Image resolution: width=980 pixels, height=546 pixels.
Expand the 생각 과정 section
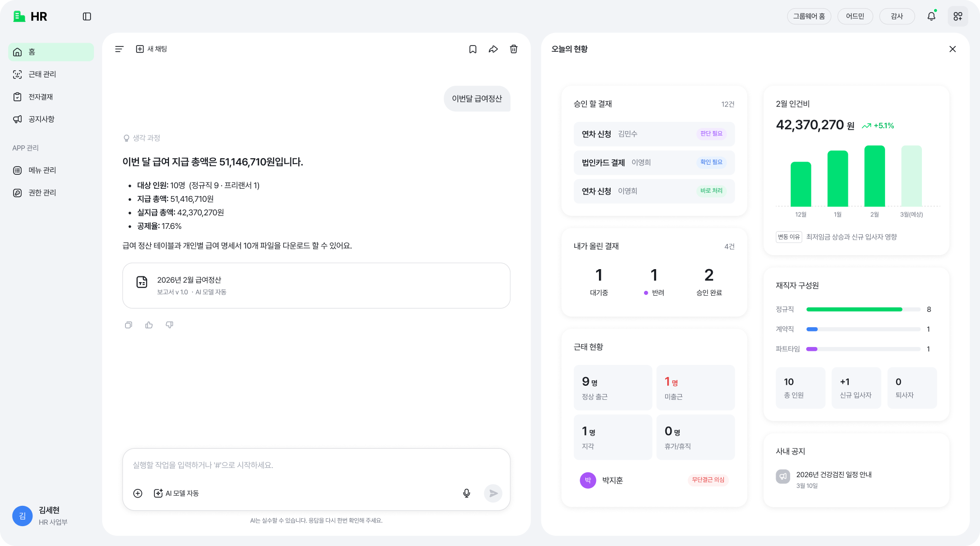tap(142, 138)
